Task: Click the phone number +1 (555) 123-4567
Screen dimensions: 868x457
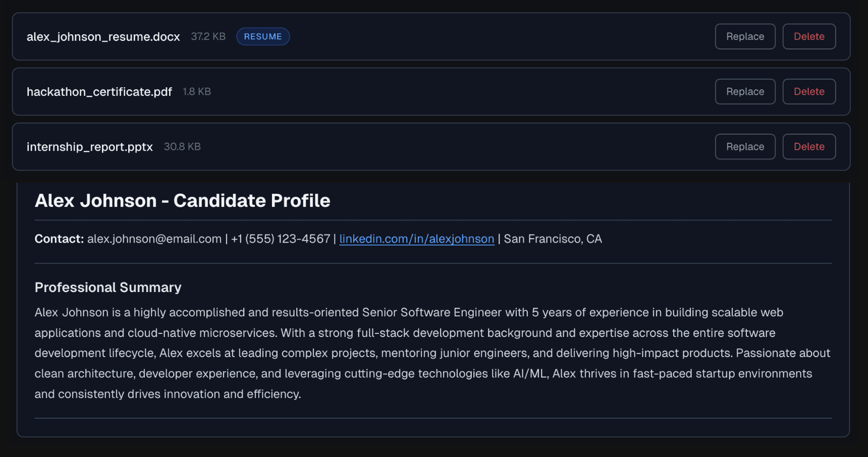Action: pos(281,239)
